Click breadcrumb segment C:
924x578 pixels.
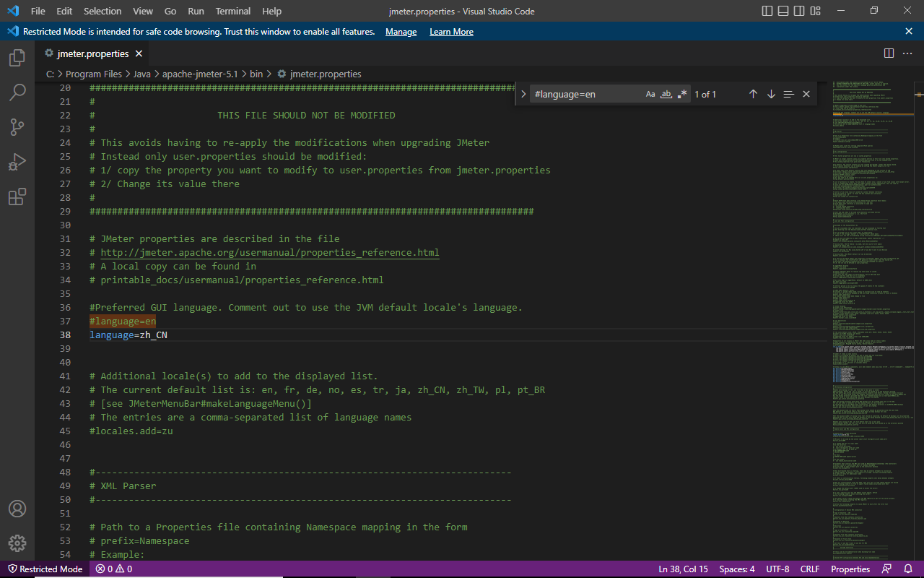pyautogui.click(x=50, y=74)
